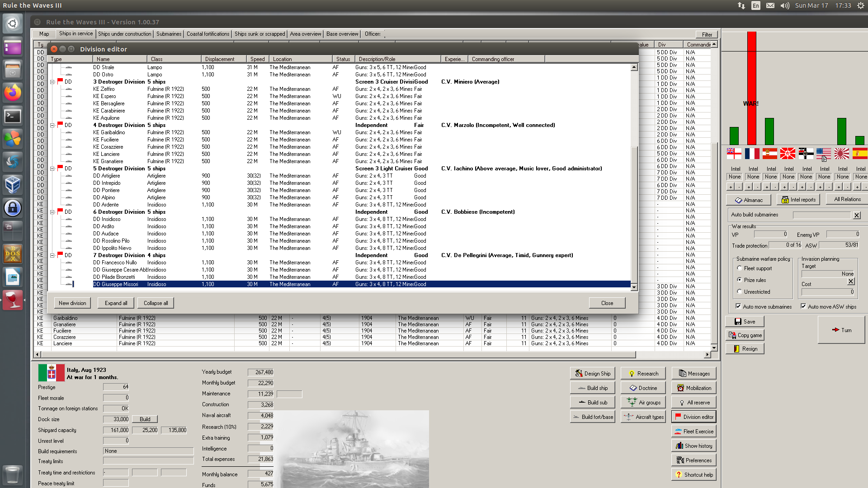Open the Wine app in the dock
Image resolution: width=868 pixels, height=488 pixels.
pyautogui.click(x=13, y=300)
